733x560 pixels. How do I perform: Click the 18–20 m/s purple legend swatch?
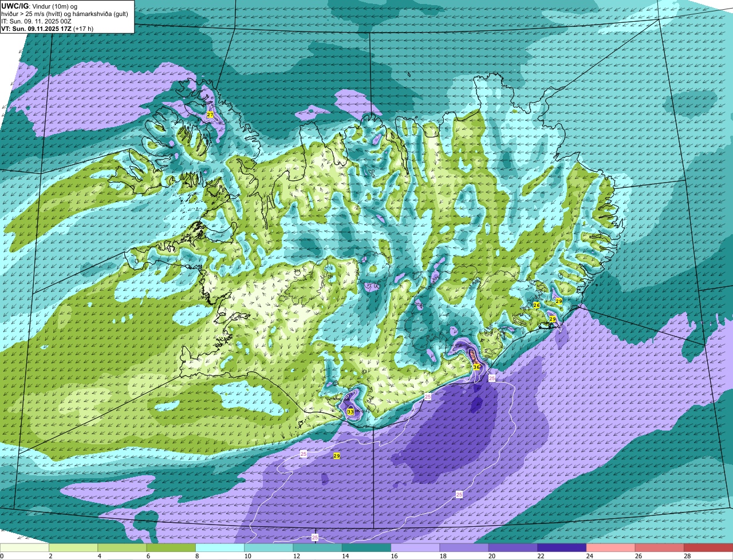(464, 548)
